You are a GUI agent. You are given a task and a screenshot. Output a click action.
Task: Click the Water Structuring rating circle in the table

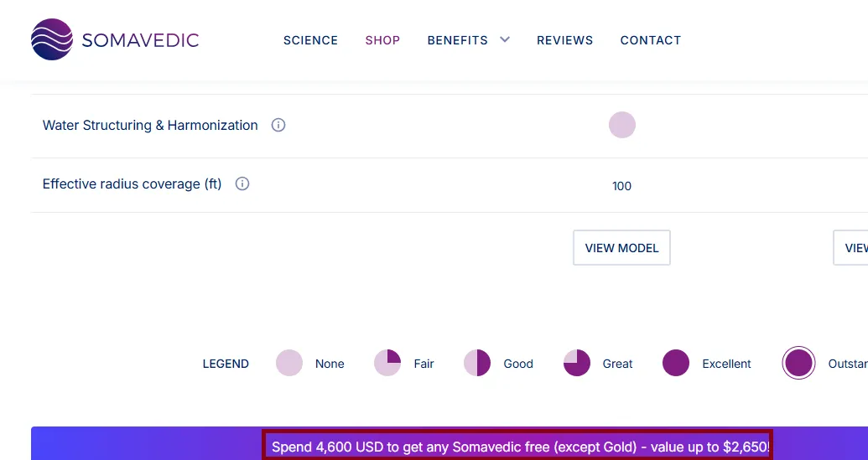(x=621, y=125)
